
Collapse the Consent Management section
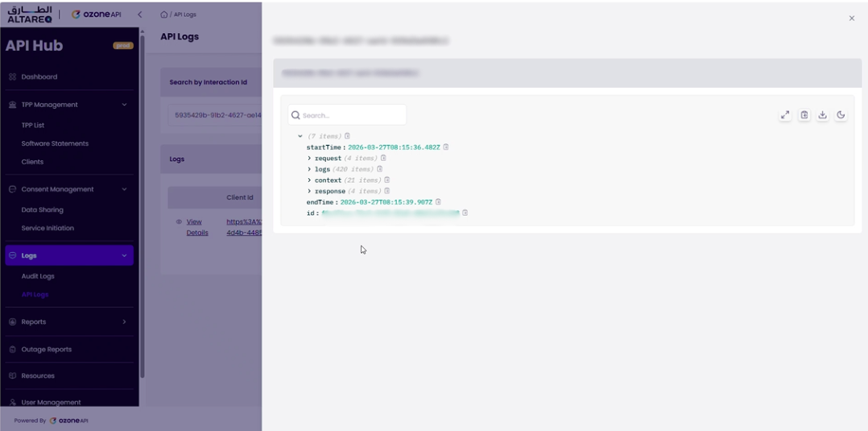[x=124, y=189]
